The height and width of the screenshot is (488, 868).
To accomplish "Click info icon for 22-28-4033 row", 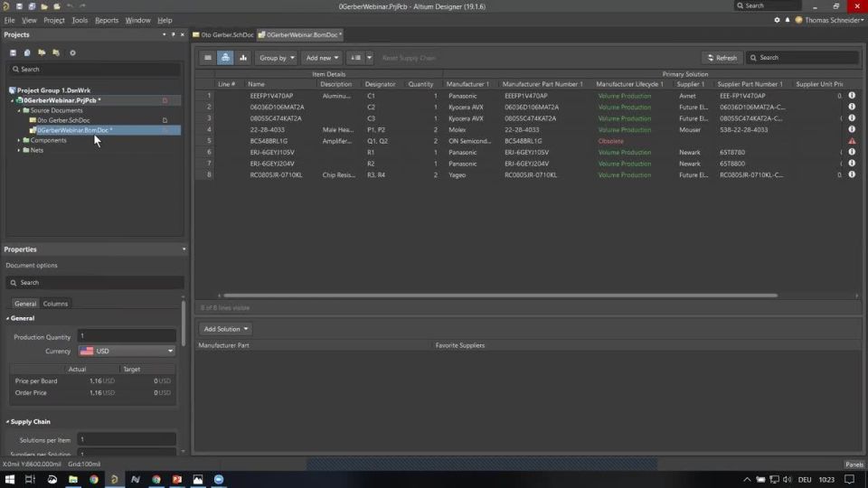I will [852, 129].
